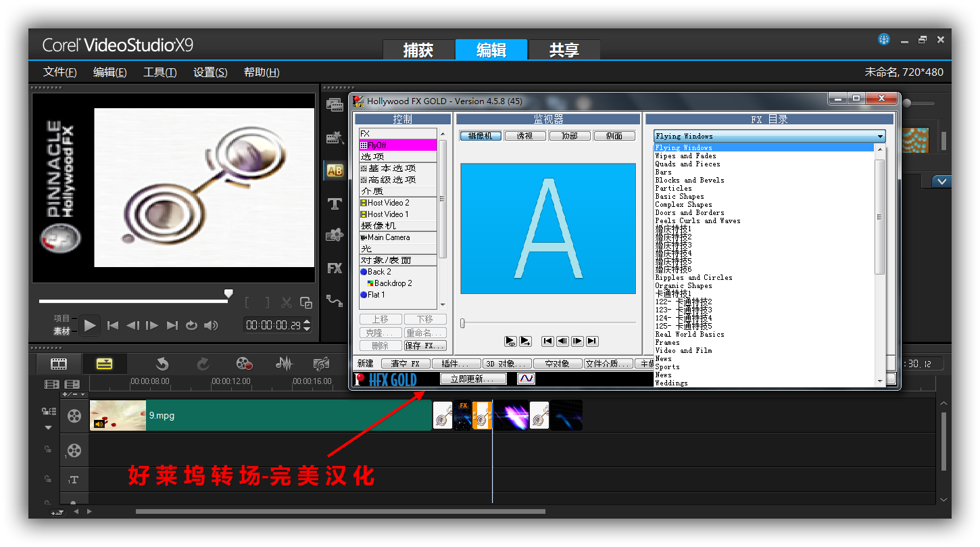Open the Transition (AB) library icon
The height and width of the screenshot is (547, 980).
(x=335, y=171)
